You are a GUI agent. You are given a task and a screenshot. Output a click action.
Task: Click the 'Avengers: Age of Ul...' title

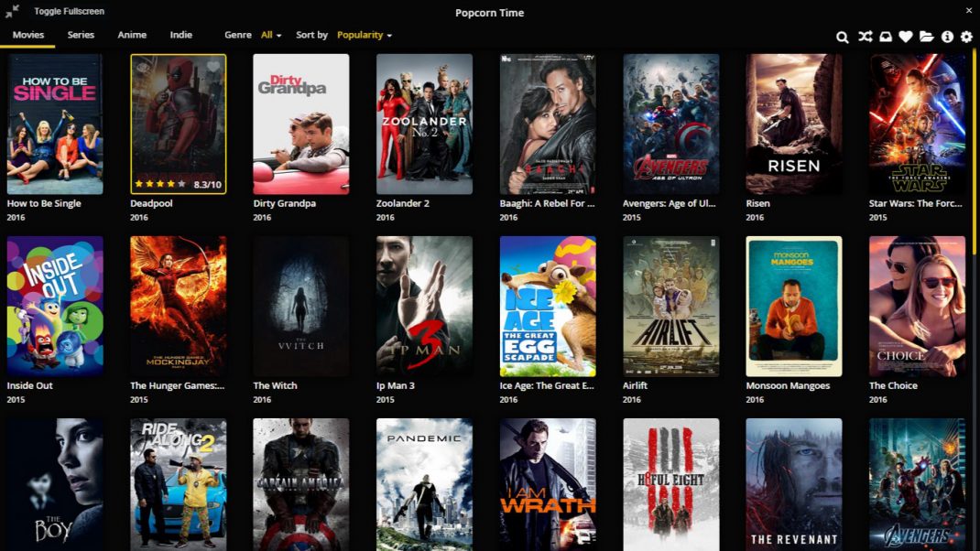pos(669,203)
